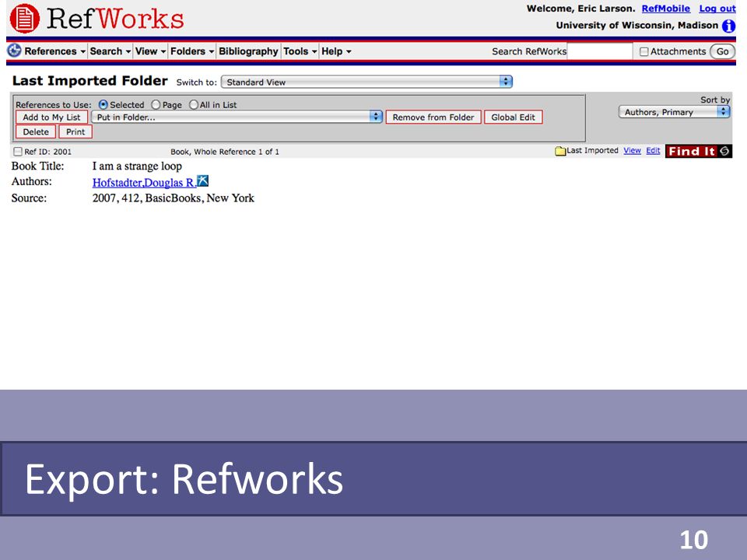Click source text '2007, 412, BasicBooks, New York'
Screen dimensions: 747x560
174,198
